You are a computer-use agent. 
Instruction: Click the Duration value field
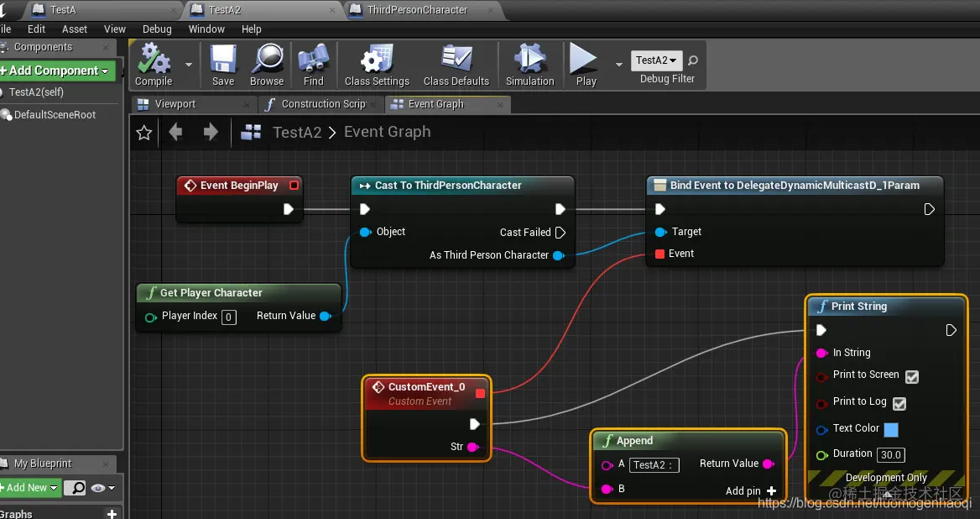[x=890, y=454]
